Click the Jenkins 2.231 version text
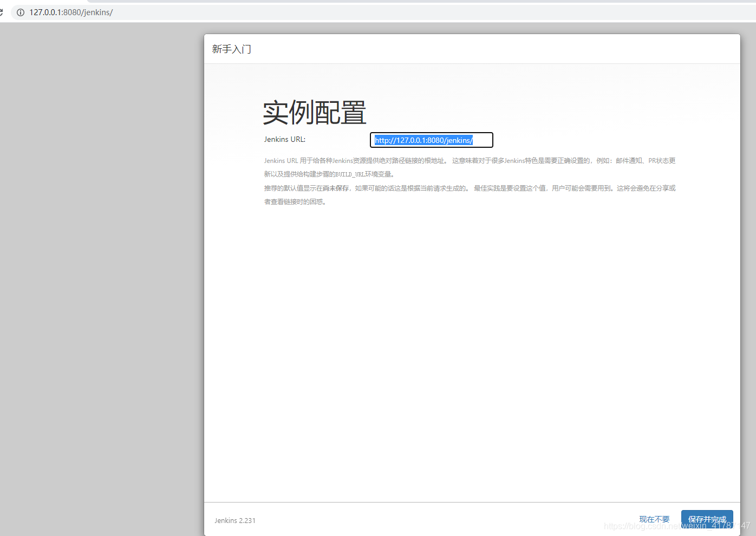 click(235, 520)
